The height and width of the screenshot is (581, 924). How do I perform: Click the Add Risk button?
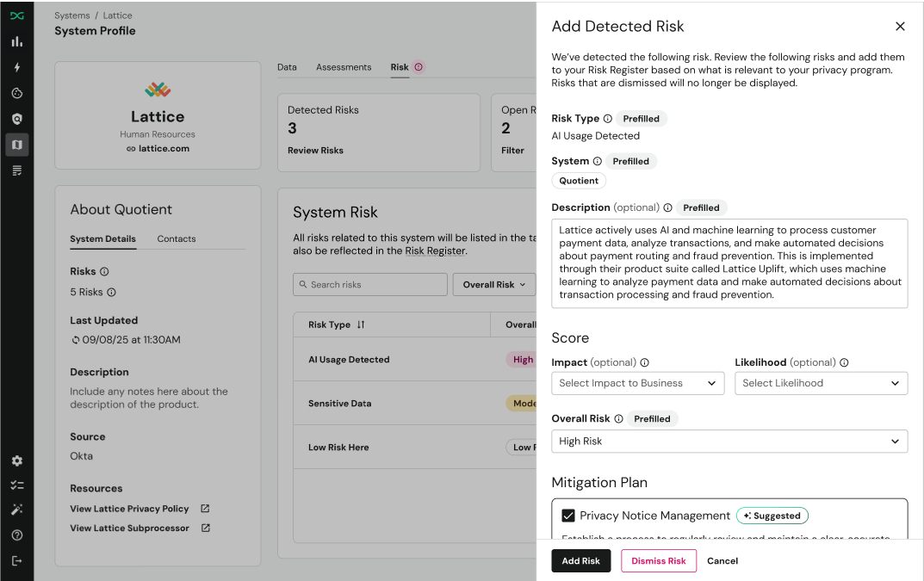click(580, 560)
